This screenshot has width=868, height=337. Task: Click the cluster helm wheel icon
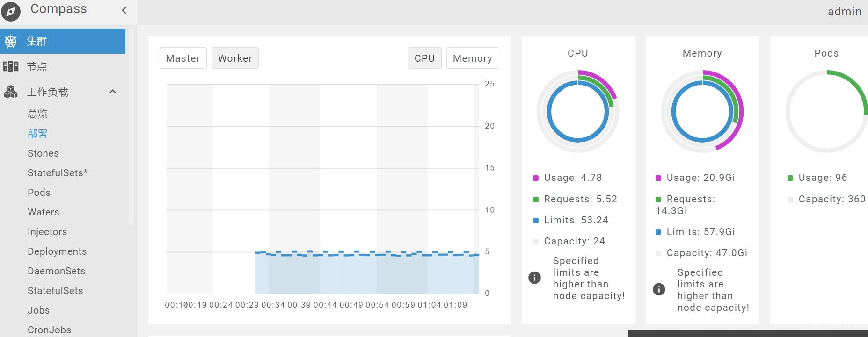click(x=11, y=42)
